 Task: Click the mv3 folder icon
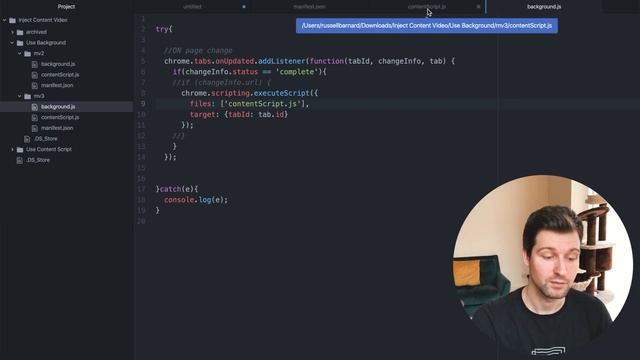coord(27,96)
